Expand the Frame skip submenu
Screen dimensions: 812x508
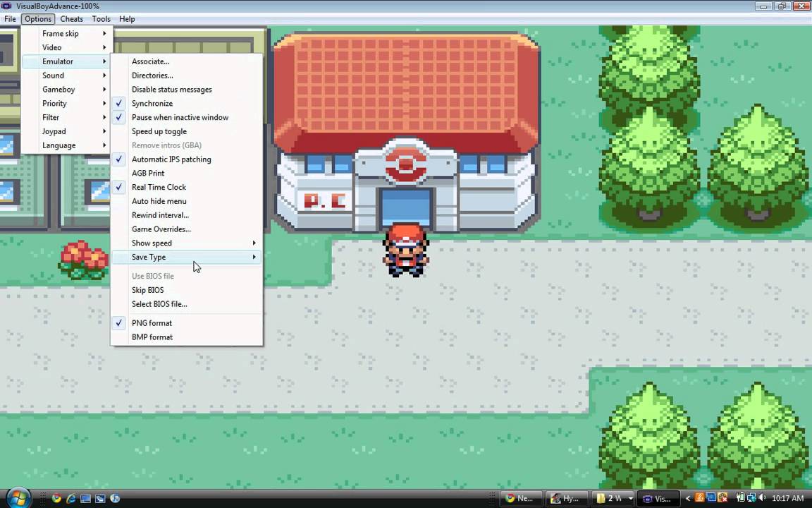coord(66,34)
